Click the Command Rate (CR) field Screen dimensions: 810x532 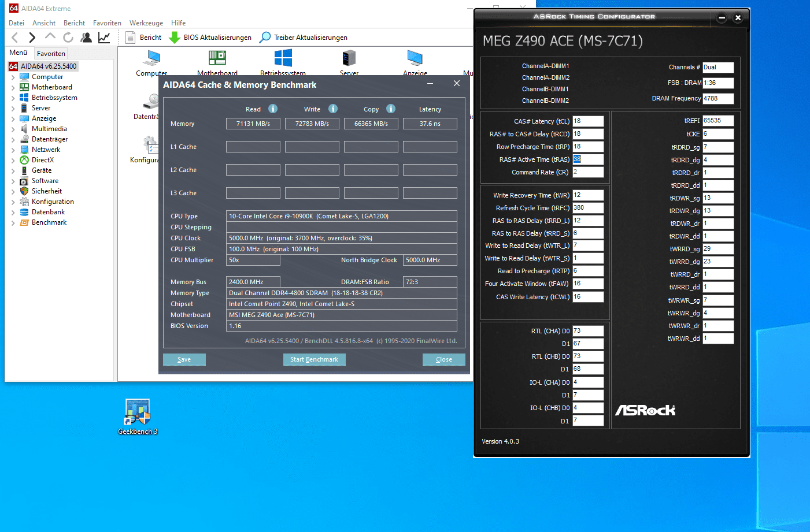(588, 172)
